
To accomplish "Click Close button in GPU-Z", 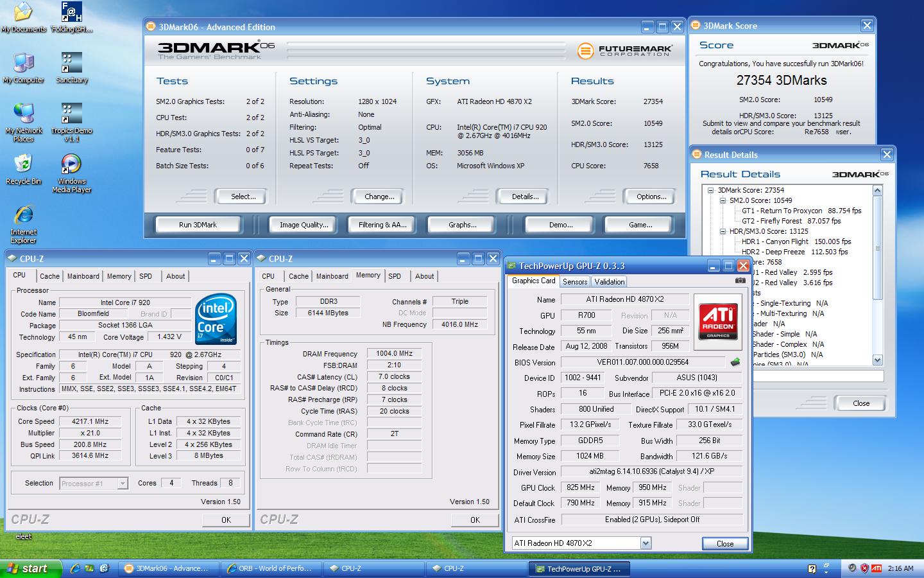I will pos(725,543).
